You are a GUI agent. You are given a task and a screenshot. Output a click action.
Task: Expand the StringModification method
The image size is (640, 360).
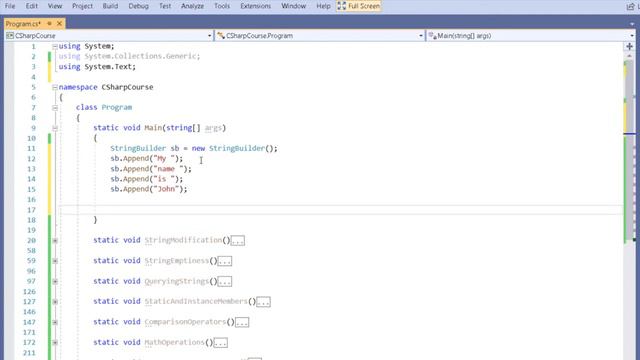[x=55, y=240]
